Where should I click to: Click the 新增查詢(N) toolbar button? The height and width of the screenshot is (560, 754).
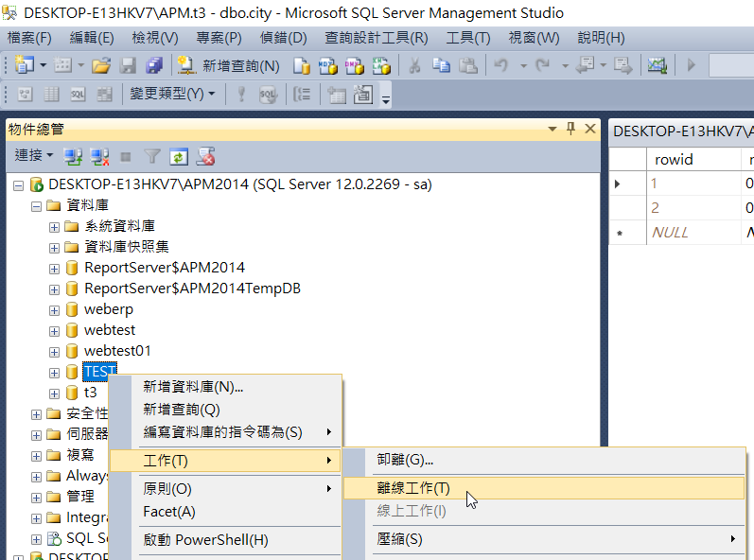pos(228,65)
